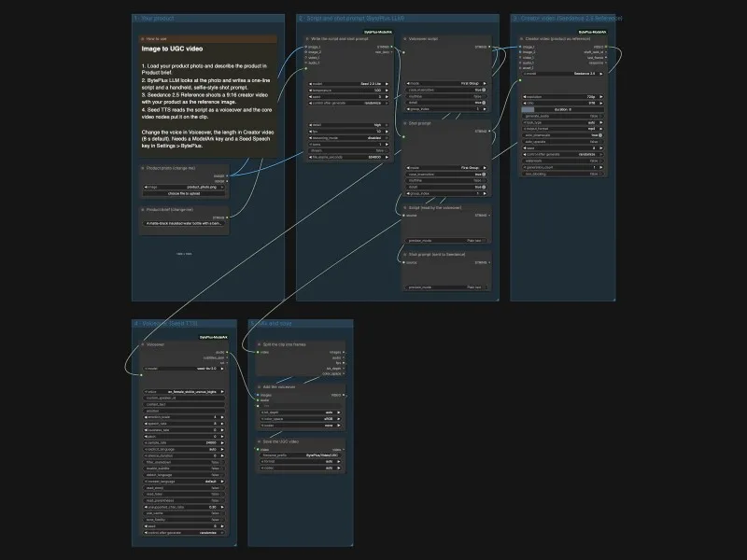747x560 pixels.
Task: Select the '4 · Voiceover (Seed TTS)' group title
Action: point(166,323)
